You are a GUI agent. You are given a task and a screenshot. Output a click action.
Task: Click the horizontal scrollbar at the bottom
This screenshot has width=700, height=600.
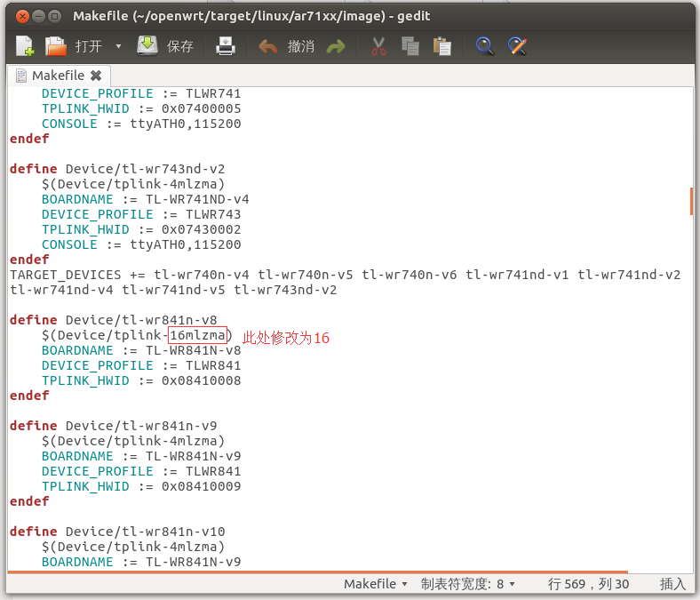318,572
